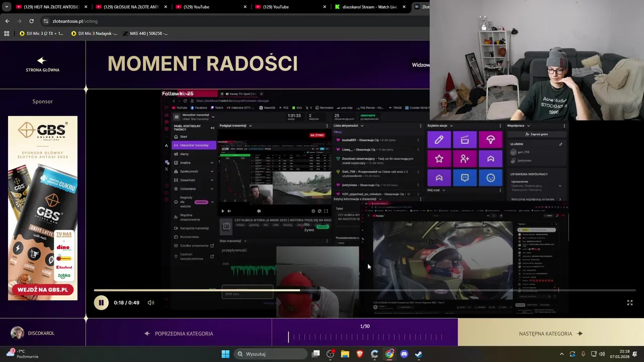Click the browser Forward arrow
This screenshot has height=362, width=644.
(19, 21)
